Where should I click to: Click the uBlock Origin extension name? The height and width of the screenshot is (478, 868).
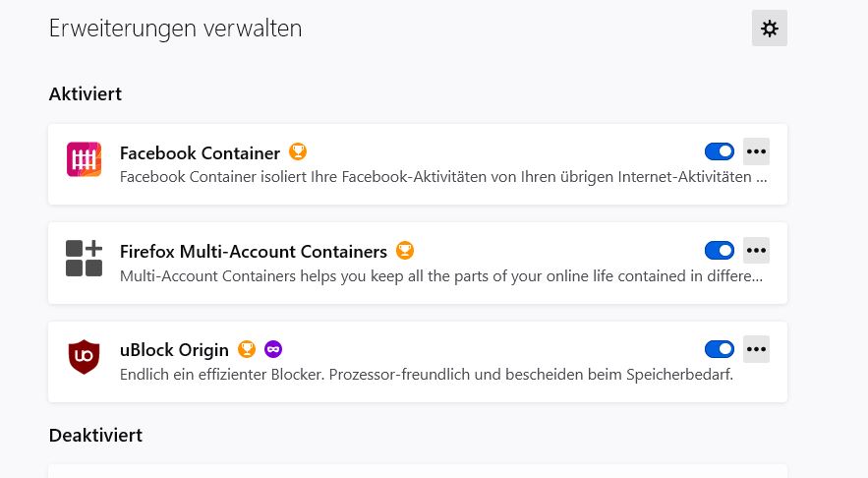pyautogui.click(x=174, y=350)
